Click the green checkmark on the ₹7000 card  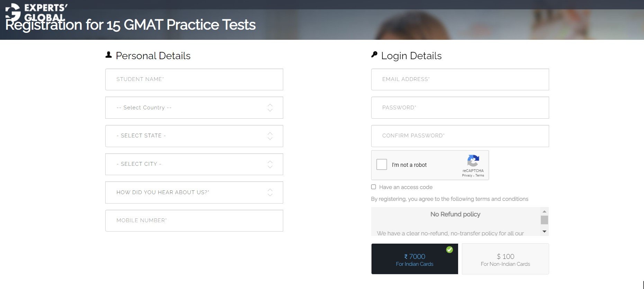450,249
